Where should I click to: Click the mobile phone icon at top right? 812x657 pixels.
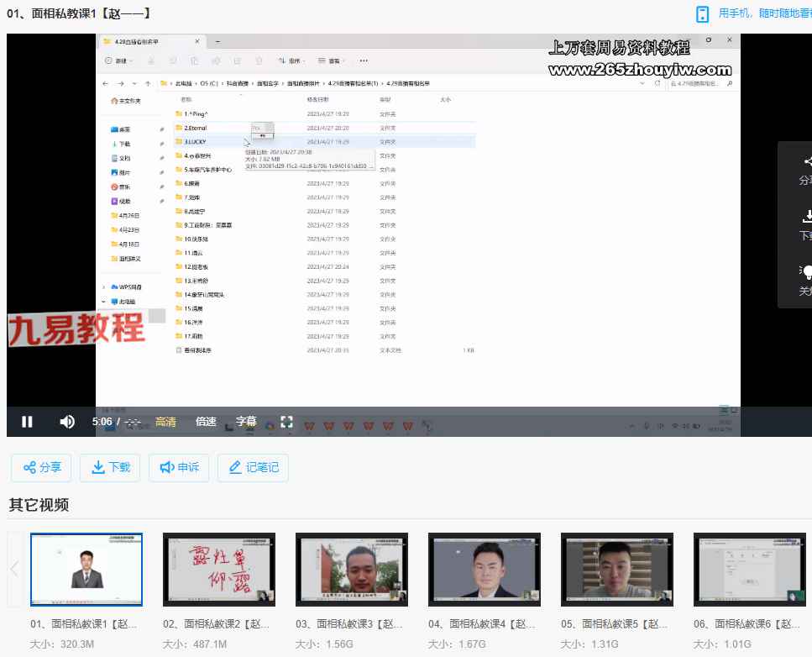703,13
